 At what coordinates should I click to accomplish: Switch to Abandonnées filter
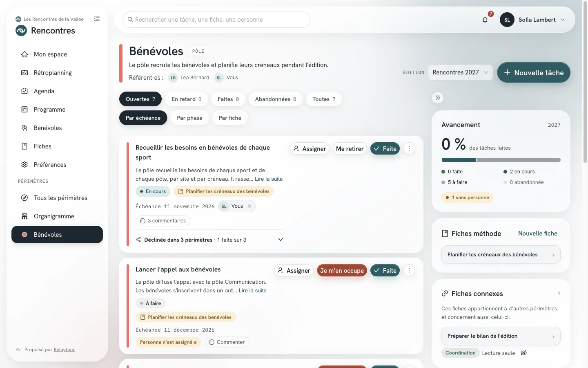pos(276,99)
